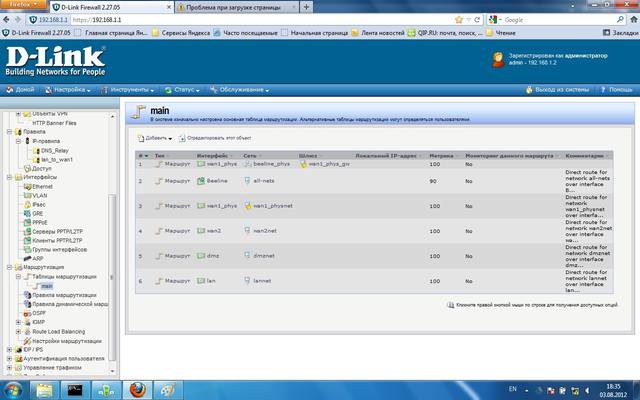Open the Настройка menu

point(68,90)
